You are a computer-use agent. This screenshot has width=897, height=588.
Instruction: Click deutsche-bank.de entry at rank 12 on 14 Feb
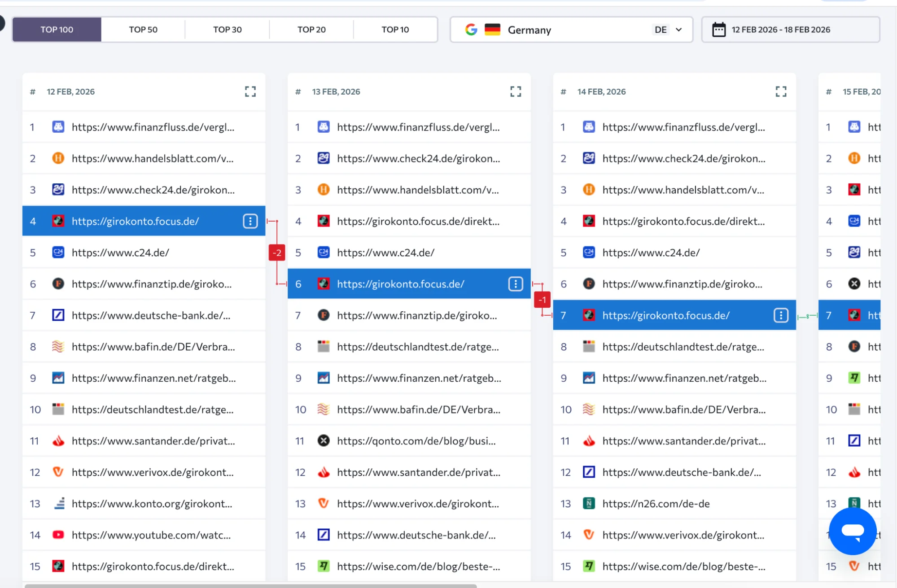(682, 472)
